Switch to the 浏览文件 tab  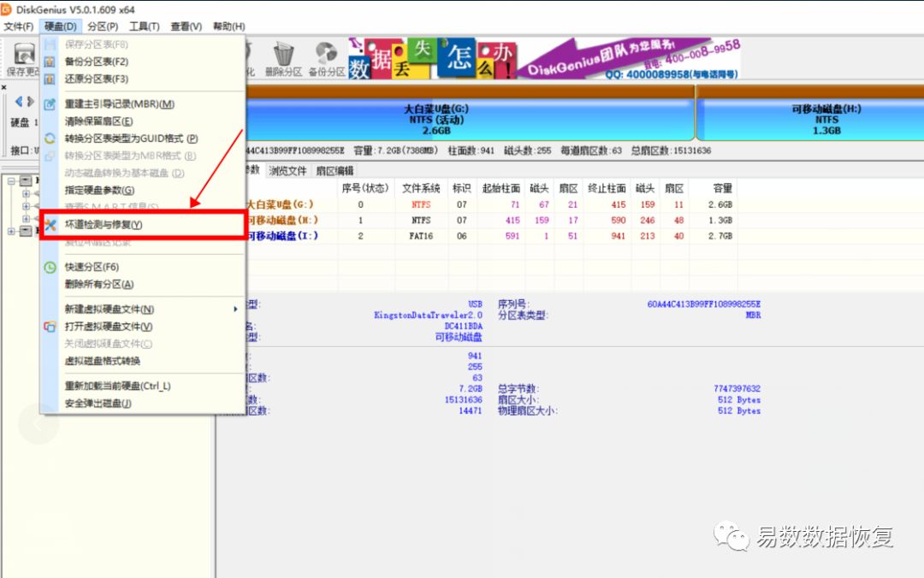click(287, 171)
